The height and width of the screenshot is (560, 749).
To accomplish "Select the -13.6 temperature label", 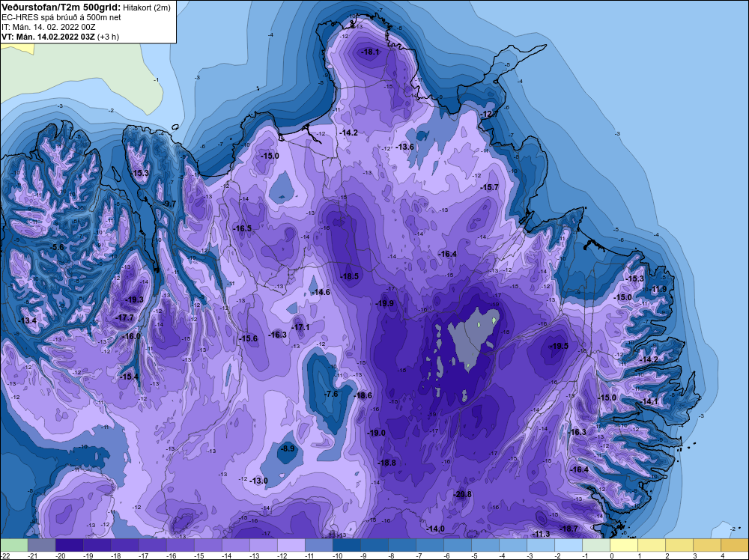I will (405, 147).
